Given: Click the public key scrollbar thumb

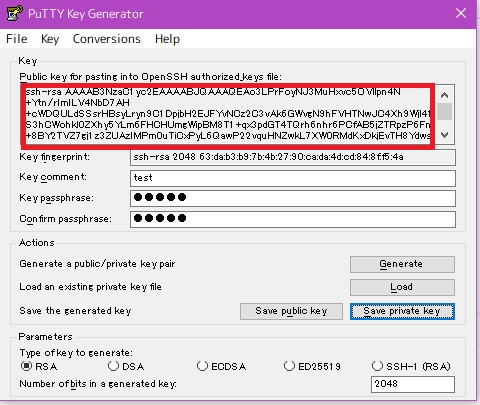Looking at the screenshot, I should coord(444,111).
